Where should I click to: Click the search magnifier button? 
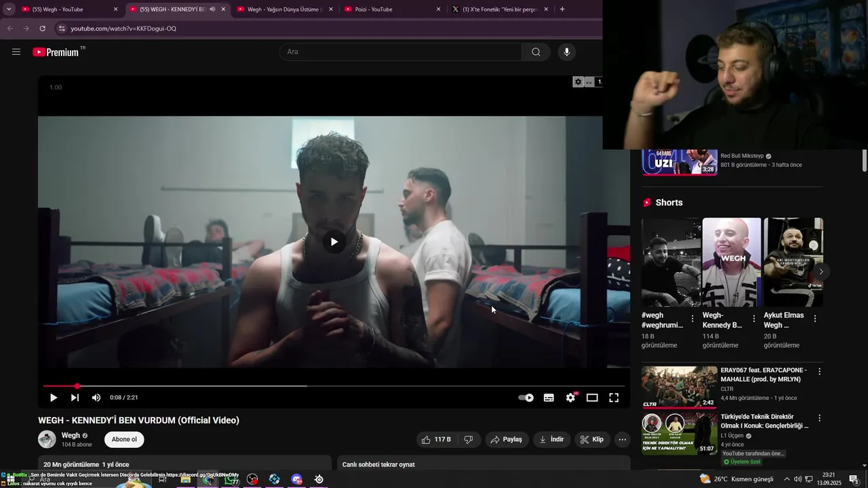[x=536, y=52]
